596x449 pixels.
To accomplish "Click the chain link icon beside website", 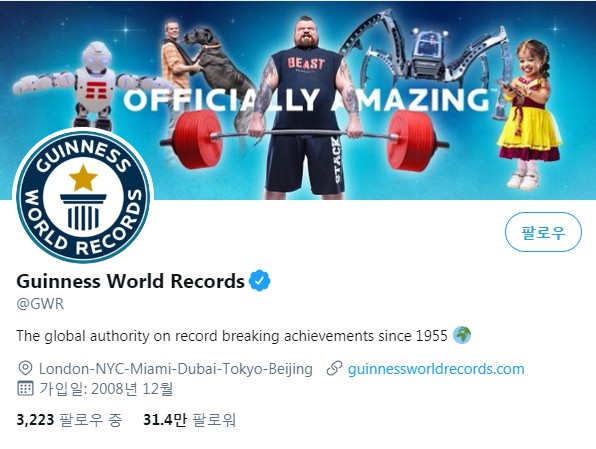I will coord(334,368).
